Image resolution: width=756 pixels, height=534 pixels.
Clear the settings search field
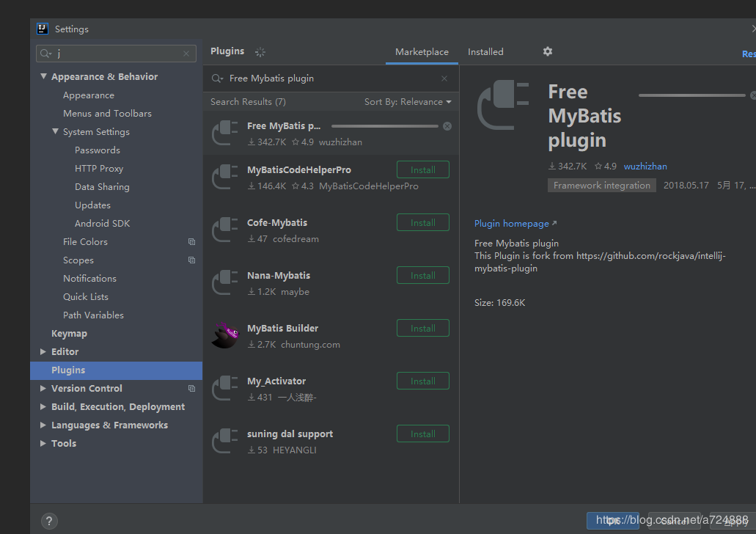point(186,54)
